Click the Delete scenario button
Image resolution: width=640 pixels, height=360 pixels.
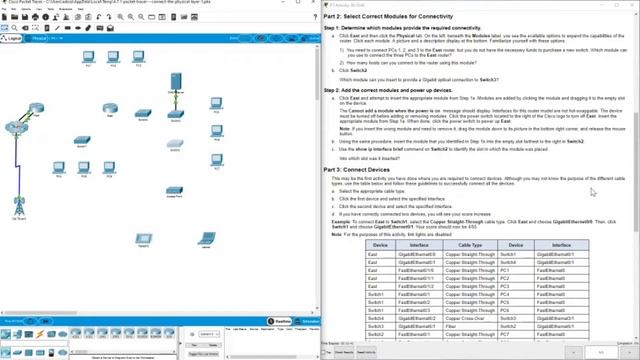point(213,345)
